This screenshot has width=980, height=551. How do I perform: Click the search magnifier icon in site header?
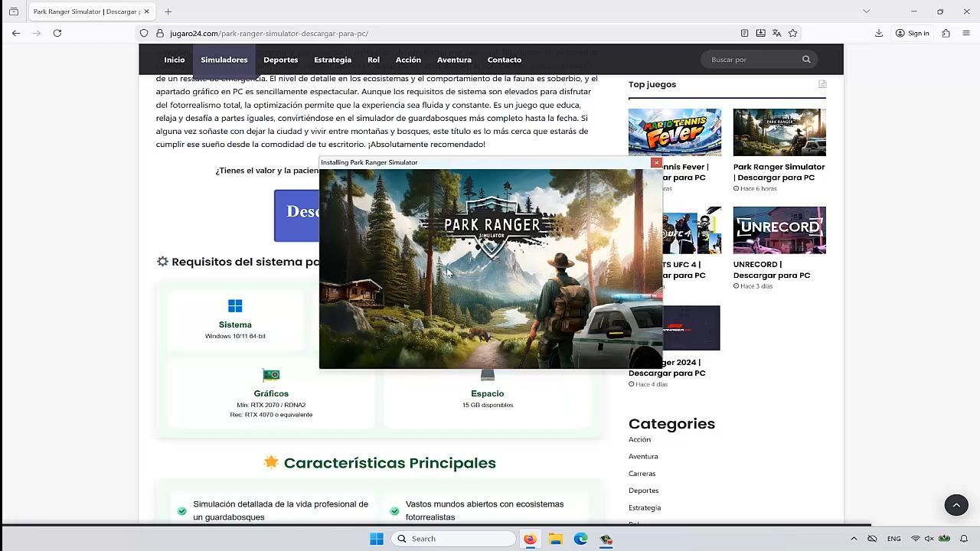pos(806,60)
